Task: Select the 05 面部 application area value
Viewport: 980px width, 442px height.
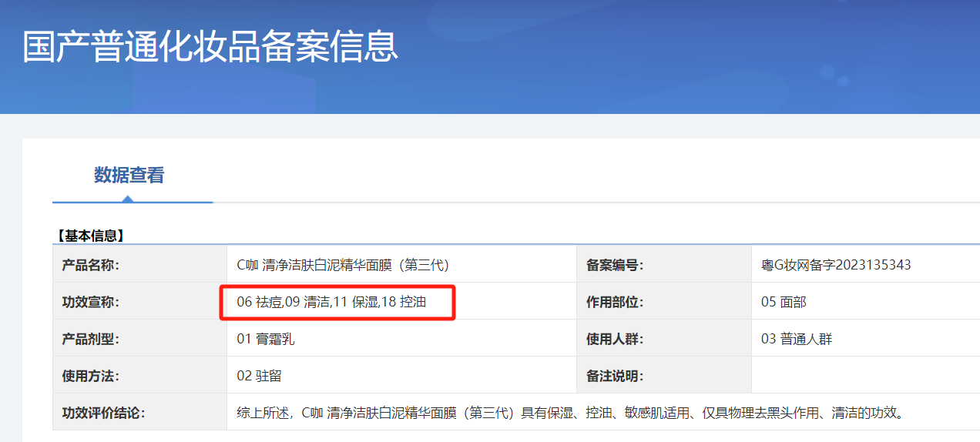Action: 784,302
